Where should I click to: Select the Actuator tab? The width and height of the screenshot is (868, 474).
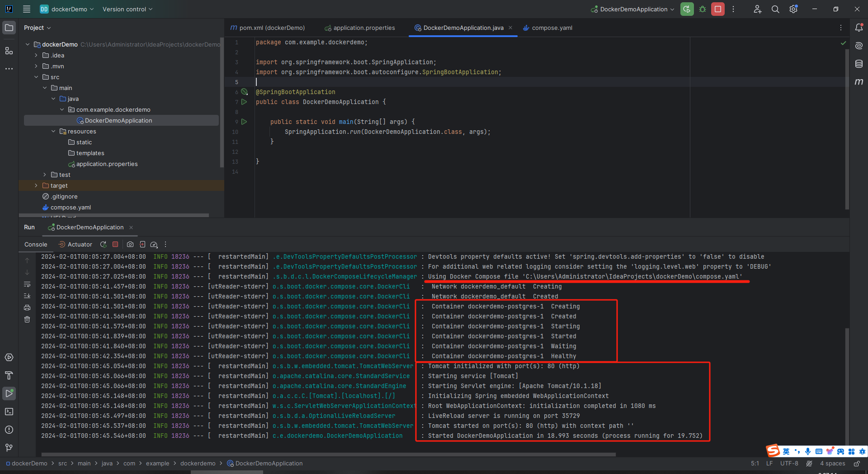pyautogui.click(x=75, y=244)
